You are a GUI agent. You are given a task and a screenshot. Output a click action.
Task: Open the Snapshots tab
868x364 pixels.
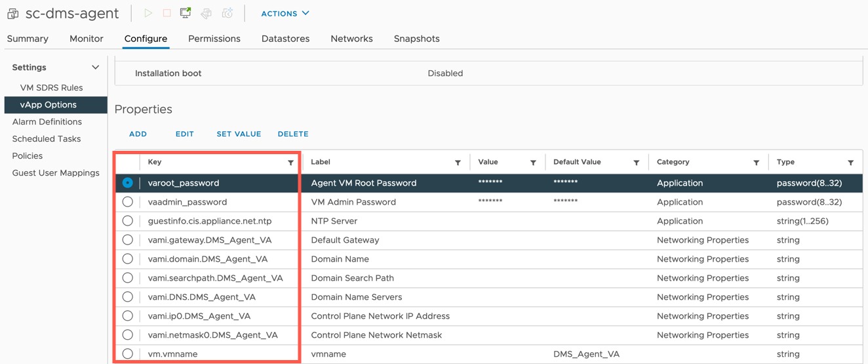point(416,39)
